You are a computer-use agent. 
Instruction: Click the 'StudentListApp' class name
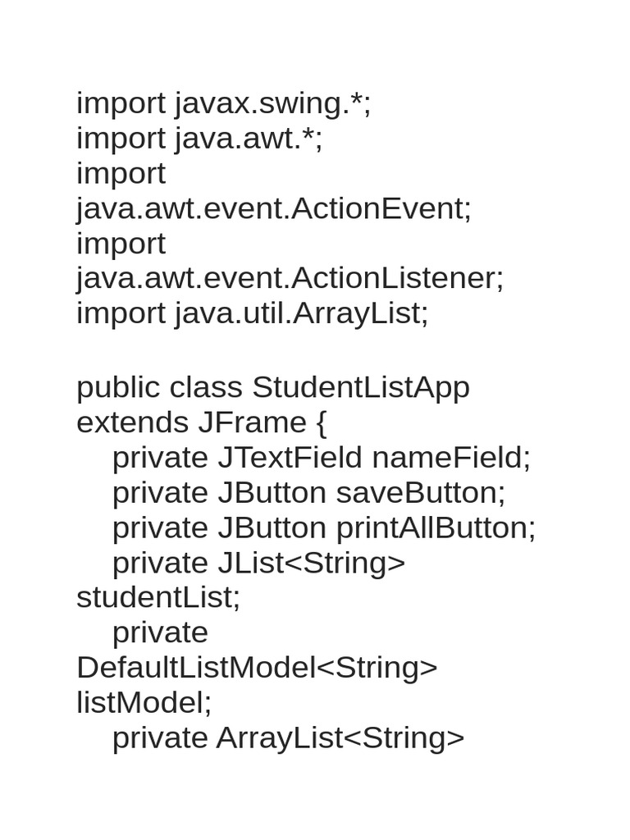coord(361,387)
